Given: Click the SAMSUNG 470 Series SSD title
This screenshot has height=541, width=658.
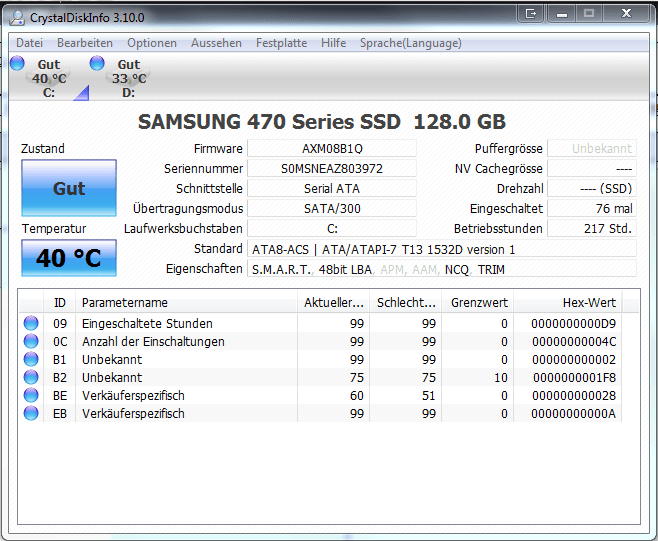Looking at the screenshot, I should click(322, 122).
